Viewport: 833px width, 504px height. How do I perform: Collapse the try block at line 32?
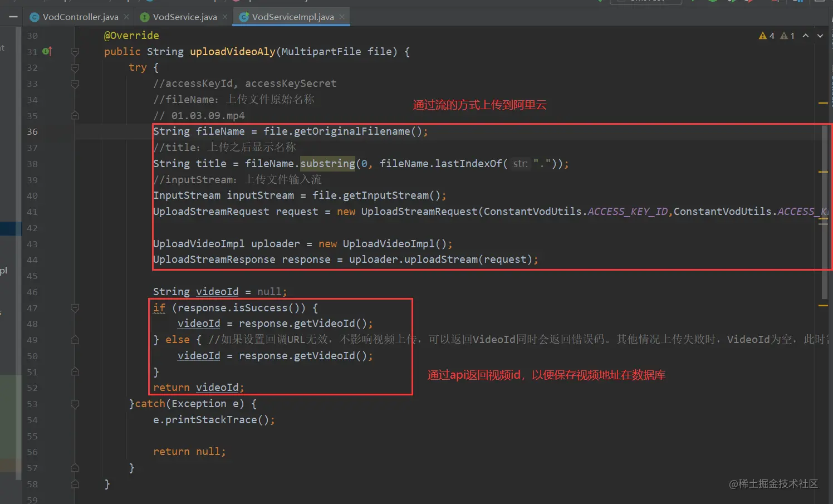(75, 68)
